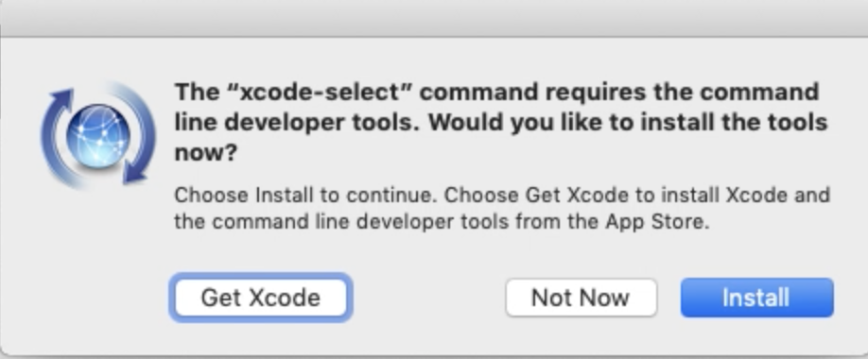
Task: Click blank area below the Software Update icon
Action: (x=98, y=248)
